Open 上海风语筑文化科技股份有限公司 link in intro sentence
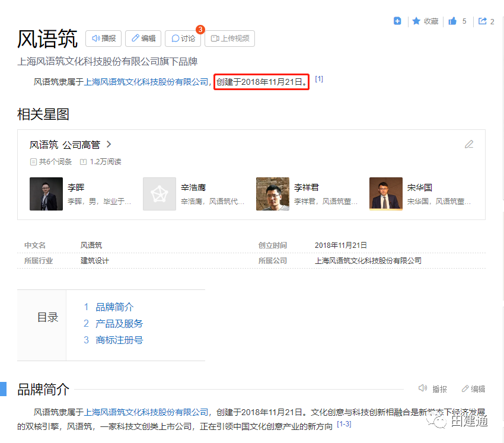 click(x=146, y=82)
